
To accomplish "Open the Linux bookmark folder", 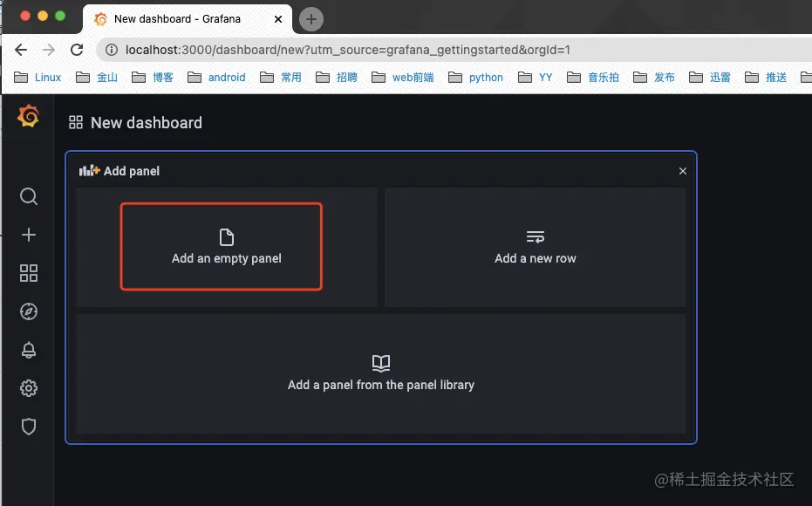I will pyautogui.click(x=38, y=77).
